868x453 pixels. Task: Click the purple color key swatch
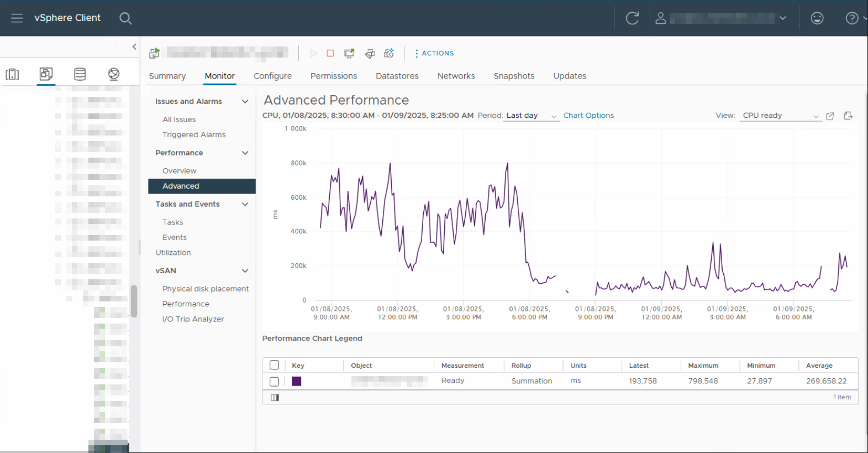297,381
